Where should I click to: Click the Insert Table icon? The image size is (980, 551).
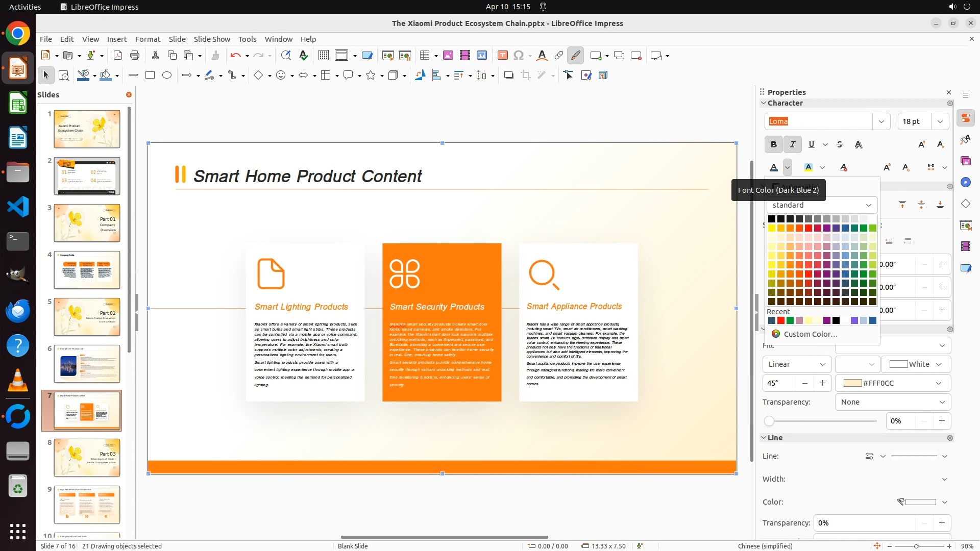point(424,56)
